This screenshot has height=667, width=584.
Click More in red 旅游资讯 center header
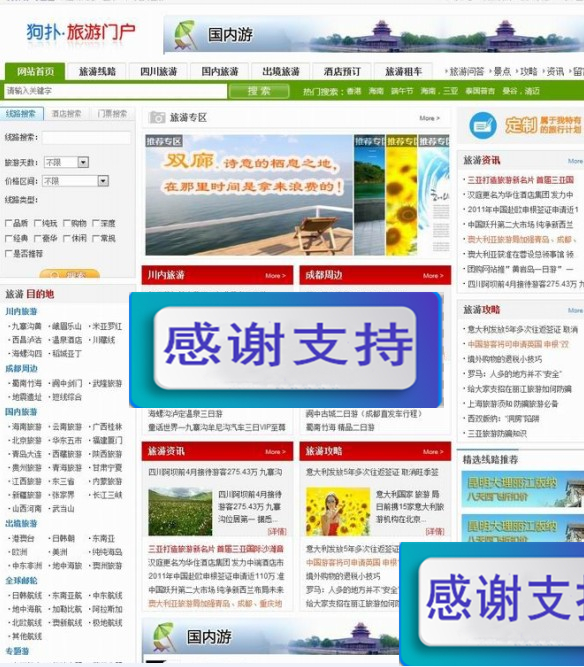point(275,452)
